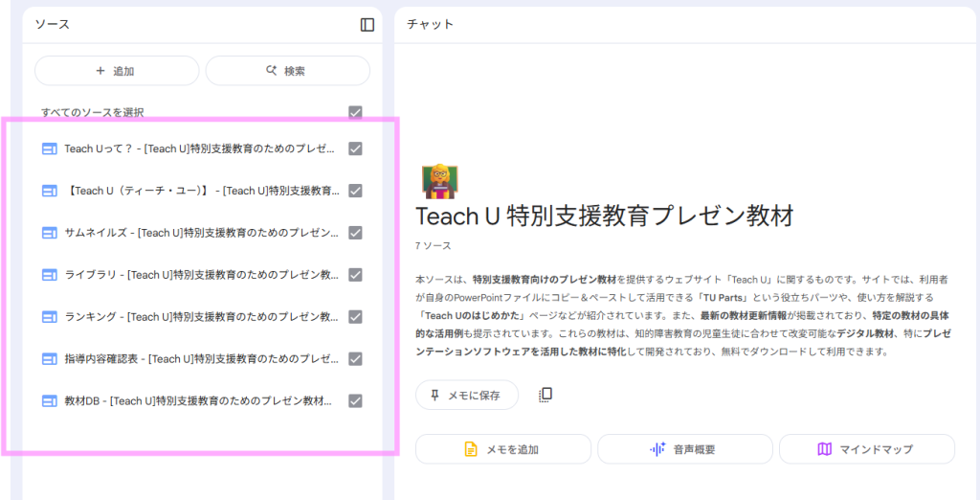Image resolution: width=980 pixels, height=500 pixels.
Task: Click the page icon beside 教材DB source
Action: (x=50, y=400)
